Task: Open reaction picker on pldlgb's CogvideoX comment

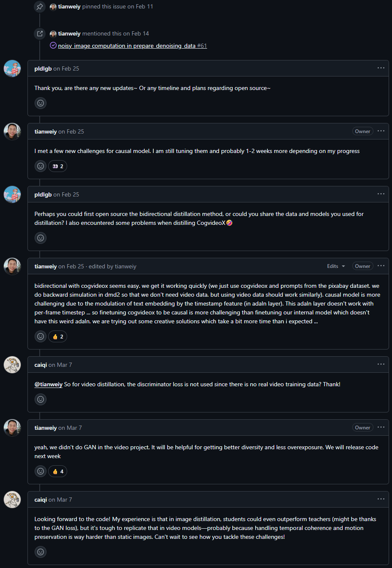Action: 41,238
